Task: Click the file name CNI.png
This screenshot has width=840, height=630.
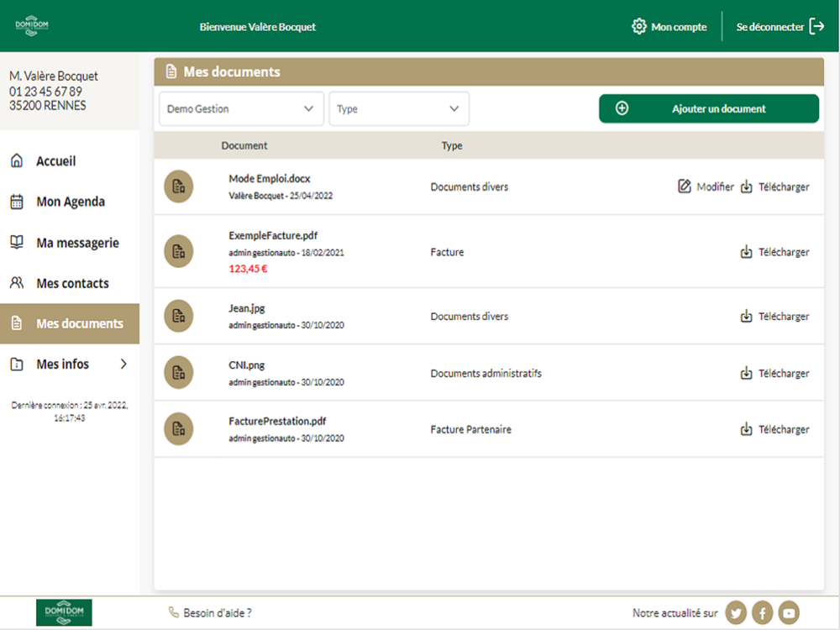Action: point(246,365)
